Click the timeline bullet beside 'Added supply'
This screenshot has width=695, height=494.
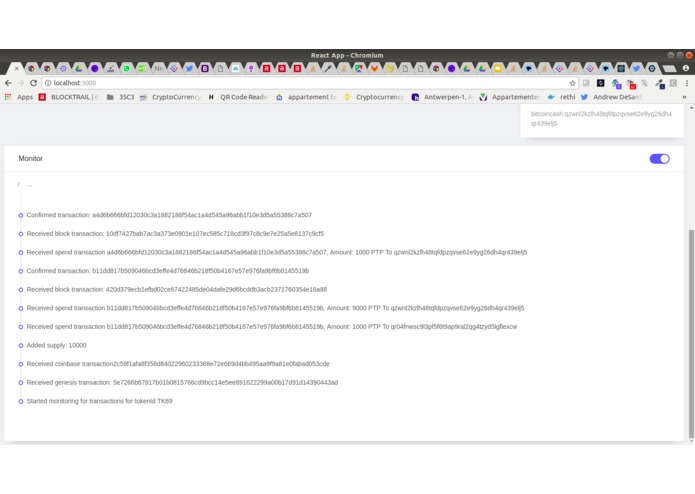(20, 346)
